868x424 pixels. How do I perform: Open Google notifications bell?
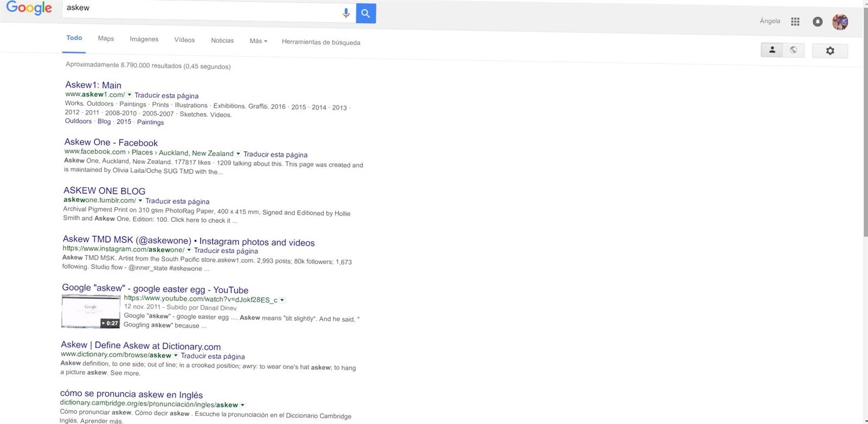coord(818,22)
